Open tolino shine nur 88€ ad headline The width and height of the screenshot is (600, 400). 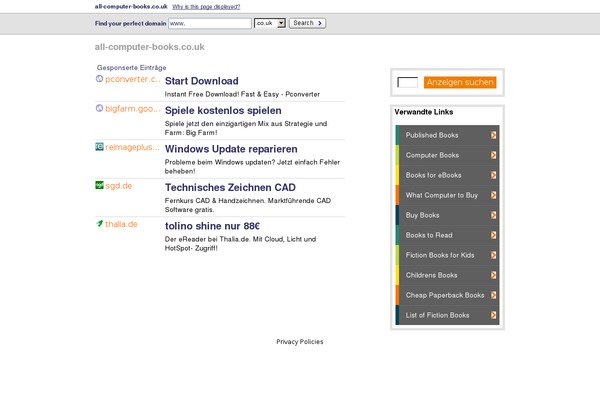212,226
